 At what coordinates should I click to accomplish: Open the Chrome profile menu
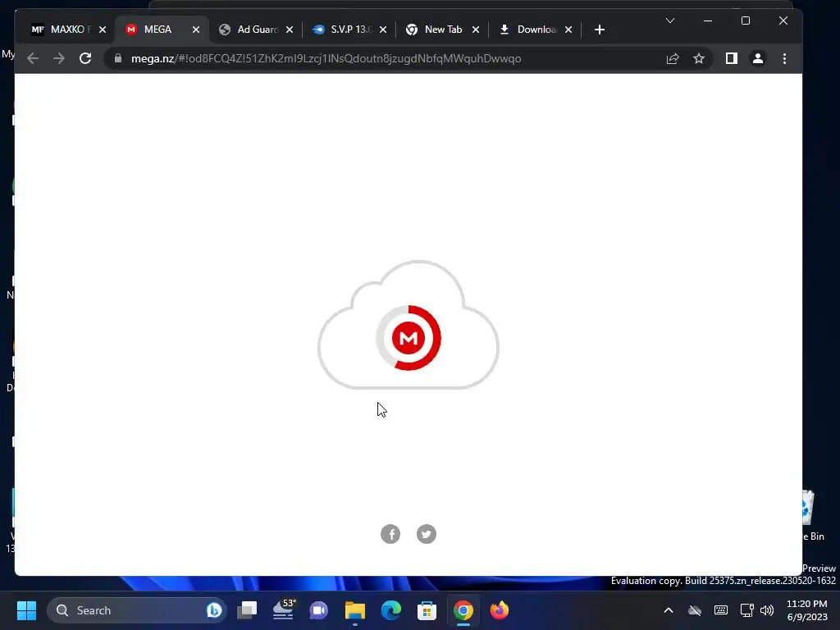[757, 58]
